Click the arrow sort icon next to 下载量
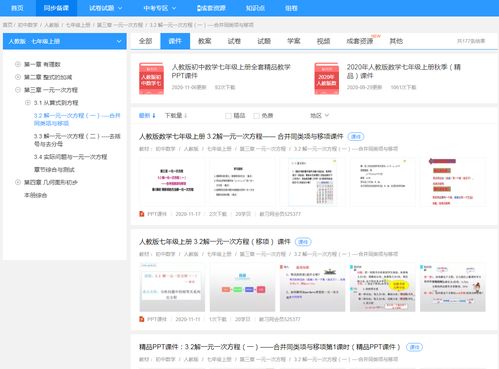The image size is (499, 369). coord(185,116)
